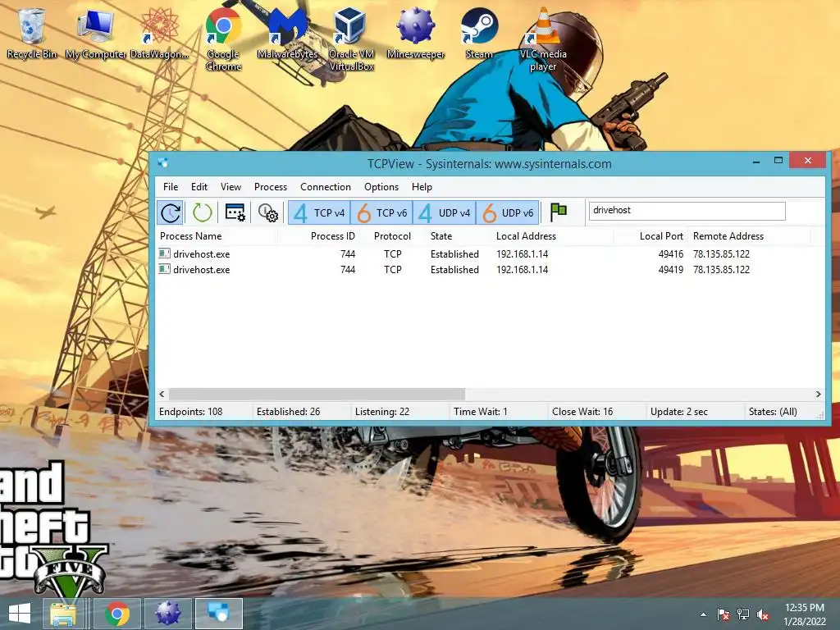Sort by Process Name column header

(x=217, y=236)
